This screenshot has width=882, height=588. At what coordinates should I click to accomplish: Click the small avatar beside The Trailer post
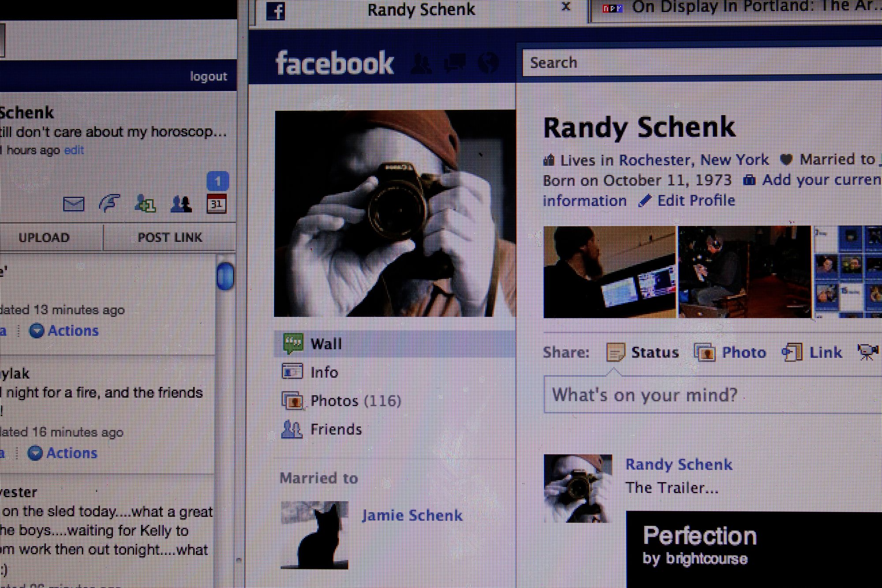pyautogui.click(x=578, y=488)
